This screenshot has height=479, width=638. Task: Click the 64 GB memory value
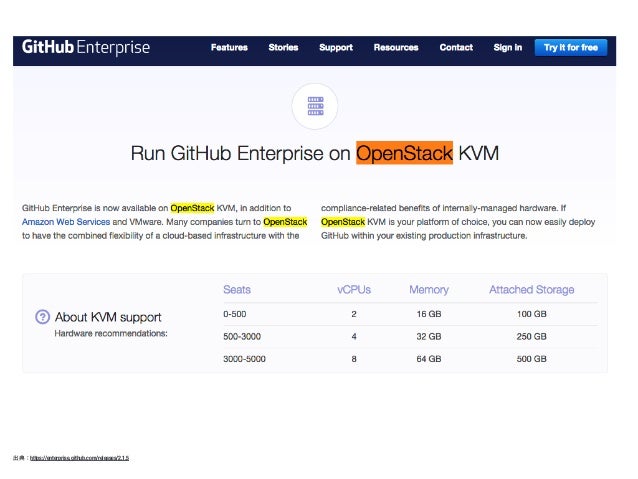coord(429,359)
